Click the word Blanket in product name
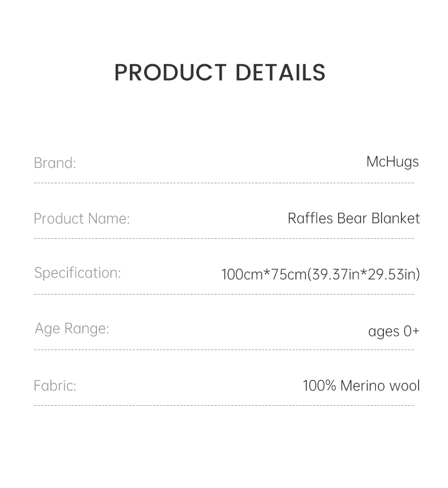 [x=396, y=218]
